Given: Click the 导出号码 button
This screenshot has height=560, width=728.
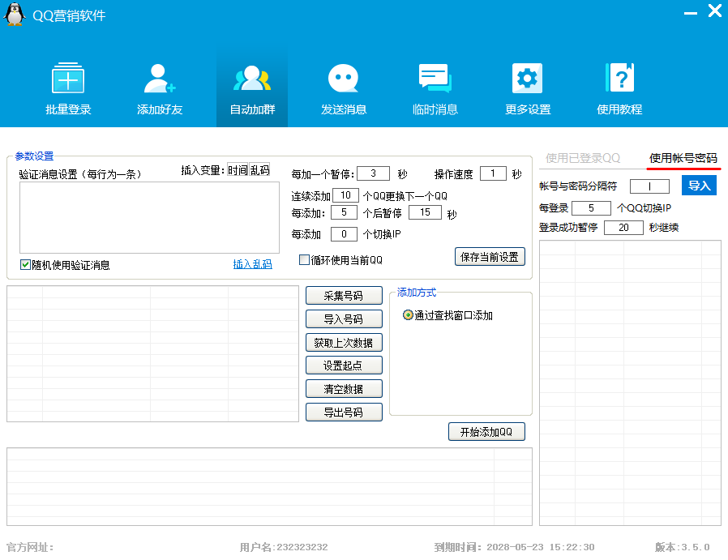Looking at the screenshot, I should coord(344,412).
